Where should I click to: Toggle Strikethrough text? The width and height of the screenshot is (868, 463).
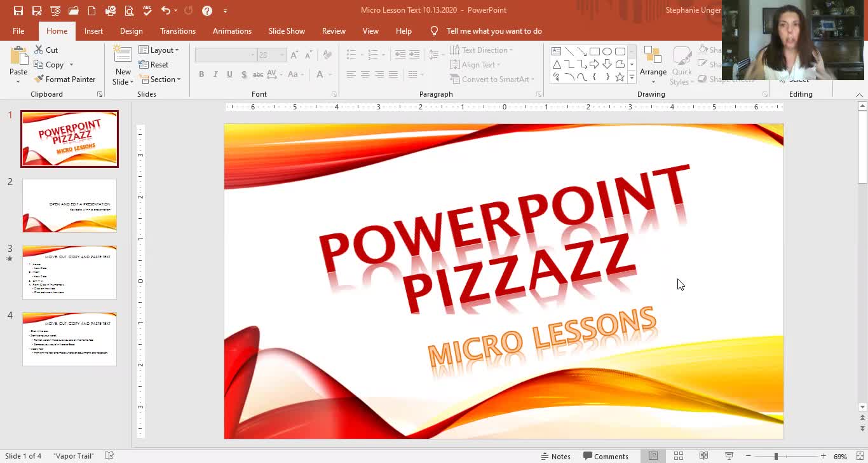[258, 74]
